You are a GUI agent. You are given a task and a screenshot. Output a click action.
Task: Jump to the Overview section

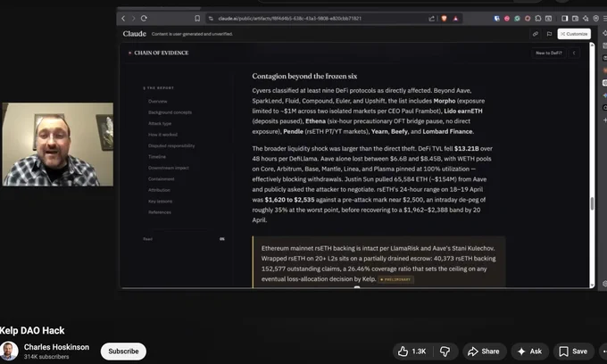(x=158, y=102)
